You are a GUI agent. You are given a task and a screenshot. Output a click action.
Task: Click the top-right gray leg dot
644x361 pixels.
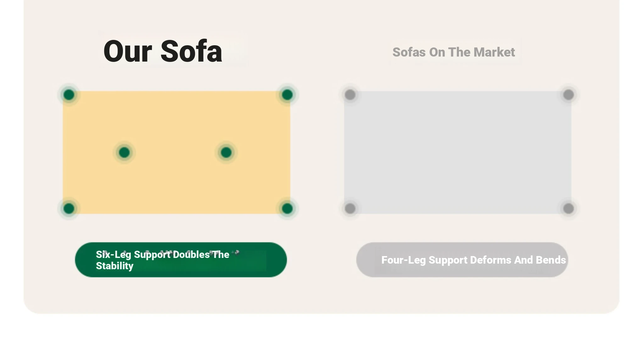point(568,95)
